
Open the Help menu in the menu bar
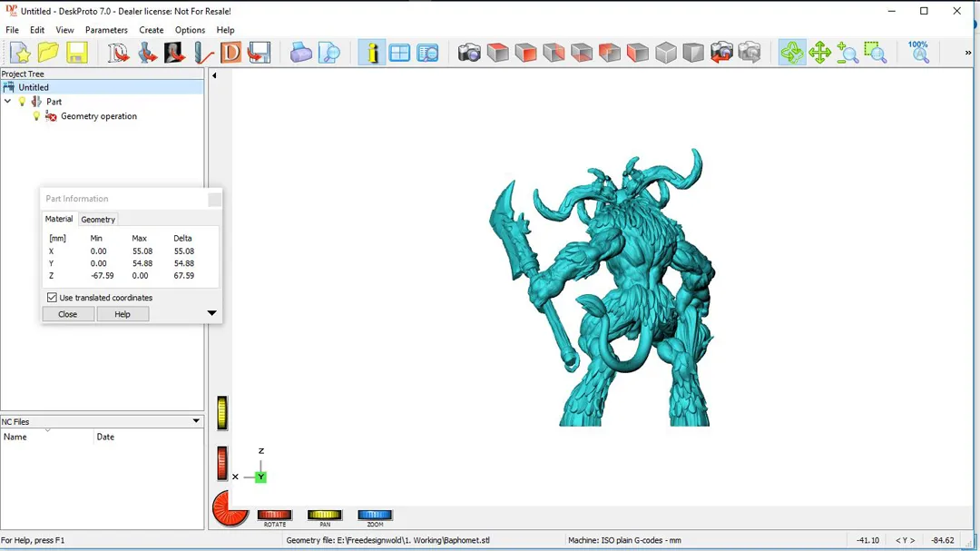(226, 30)
